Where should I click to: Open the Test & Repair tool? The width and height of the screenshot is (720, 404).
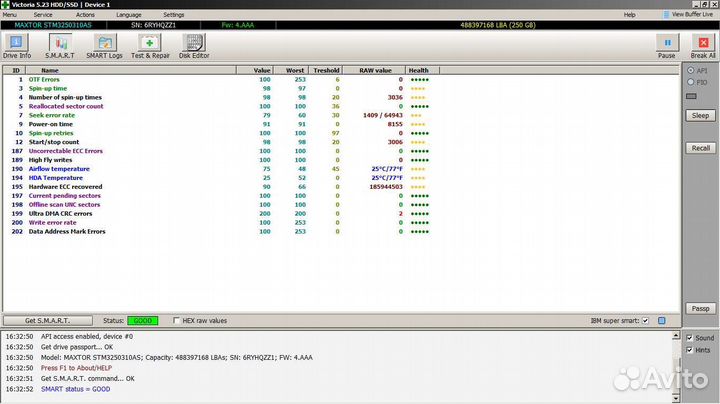[149, 46]
